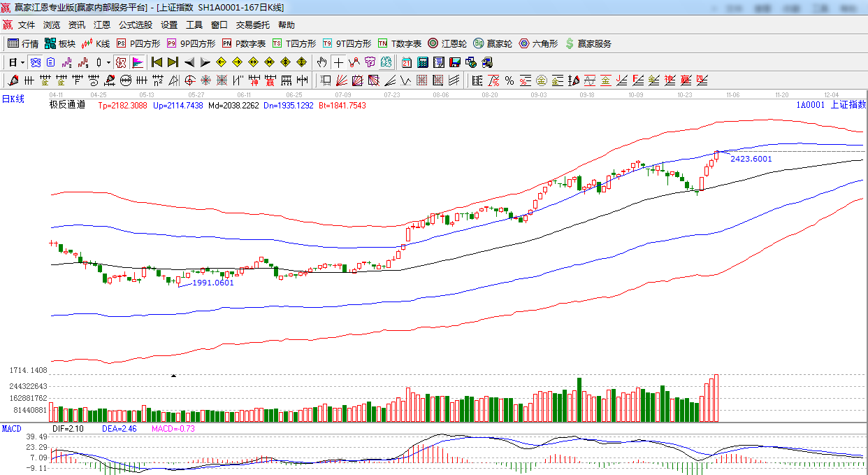
Task: Click the 六角形 hexagon chart button
Action: (538, 43)
